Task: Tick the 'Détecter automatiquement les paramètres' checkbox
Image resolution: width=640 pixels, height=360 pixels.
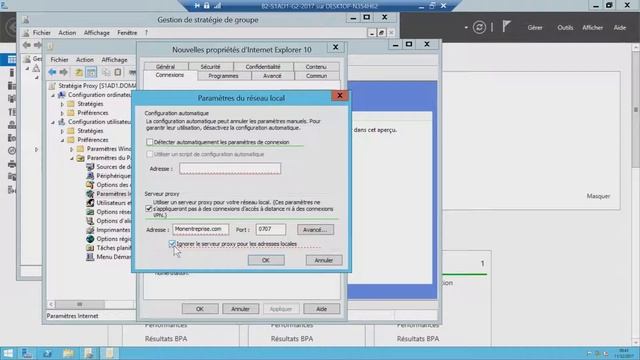Action: pyautogui.click(x=150, y=142)
